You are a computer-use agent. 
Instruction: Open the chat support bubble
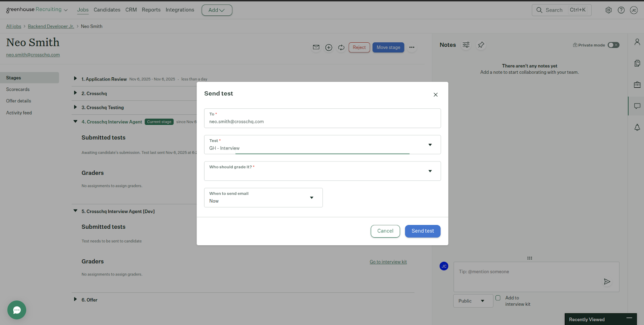[17, 310]
